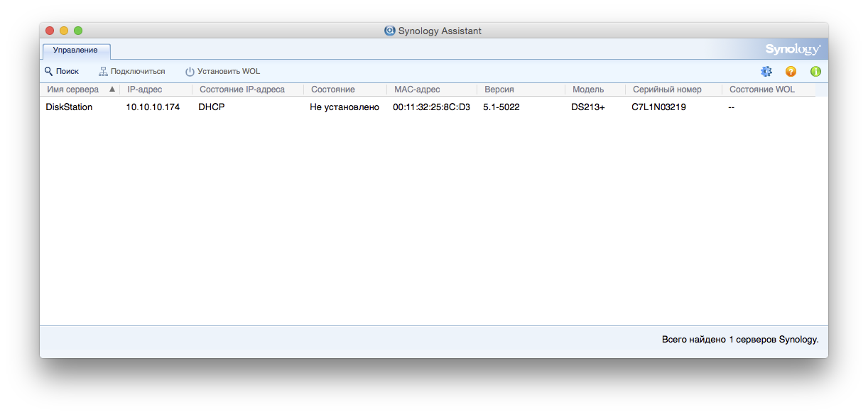The image size is (868, 415).
Task: Click the sort arrow next to Имя сервера
Action: pos(112,90)
